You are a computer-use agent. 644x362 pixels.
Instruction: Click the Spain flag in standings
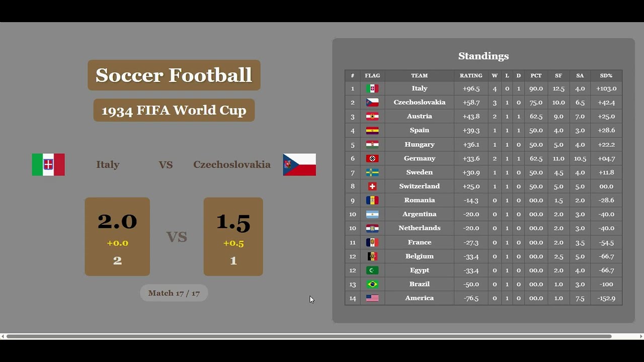(372, 130)
